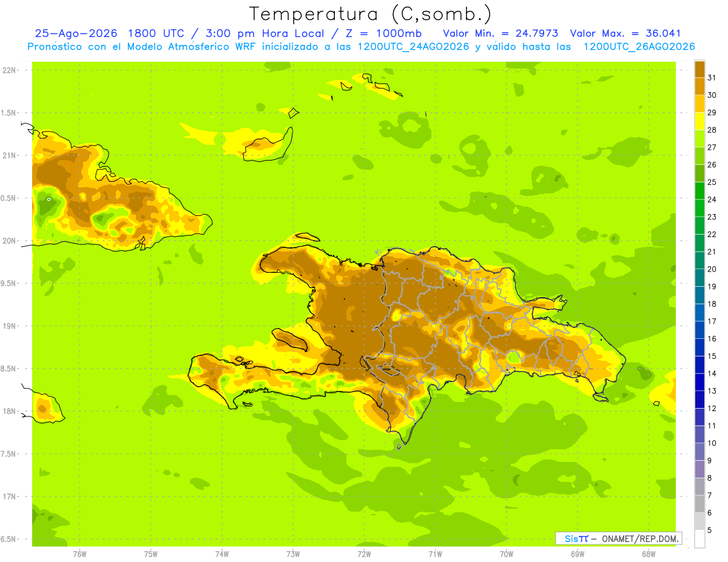Click the legend label '29'
Viewport: 728px width, 562px height.
[x=712, y=112]
